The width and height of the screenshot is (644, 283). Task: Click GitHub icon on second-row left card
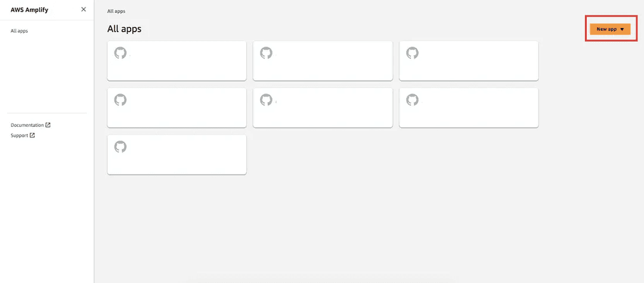120,100
